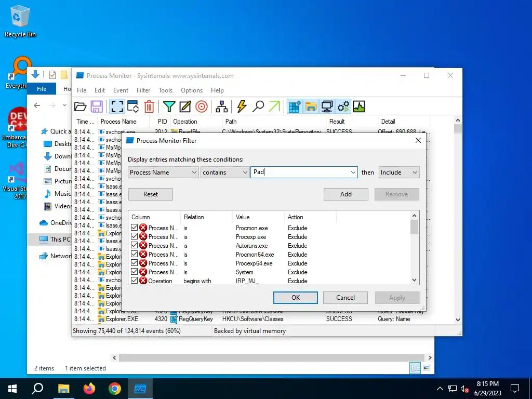Screen dimensions: 532x399
Task: Open the Process Tree toolbar icon
Action: [x=221, y=107]
